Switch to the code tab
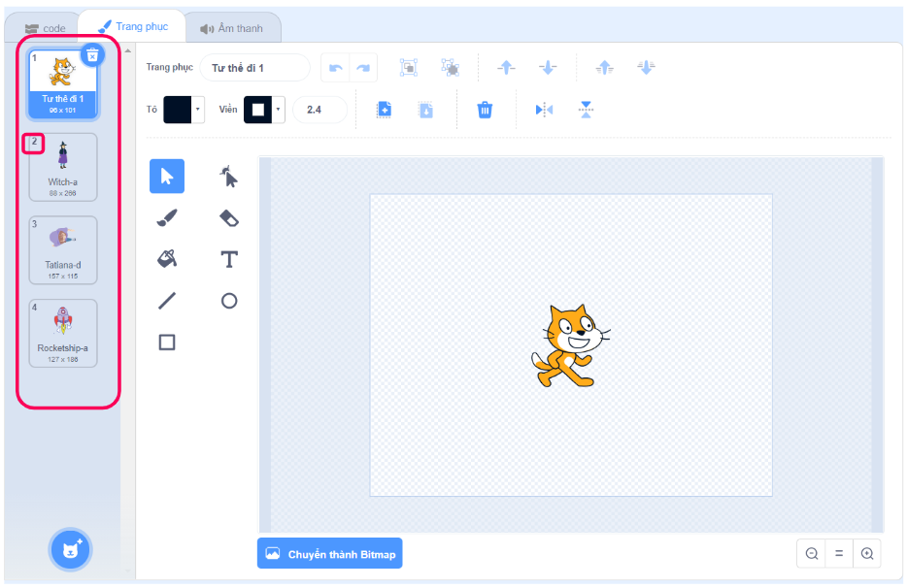The height and width of the screenshot is (588, 907). click(x=45, y=28)
